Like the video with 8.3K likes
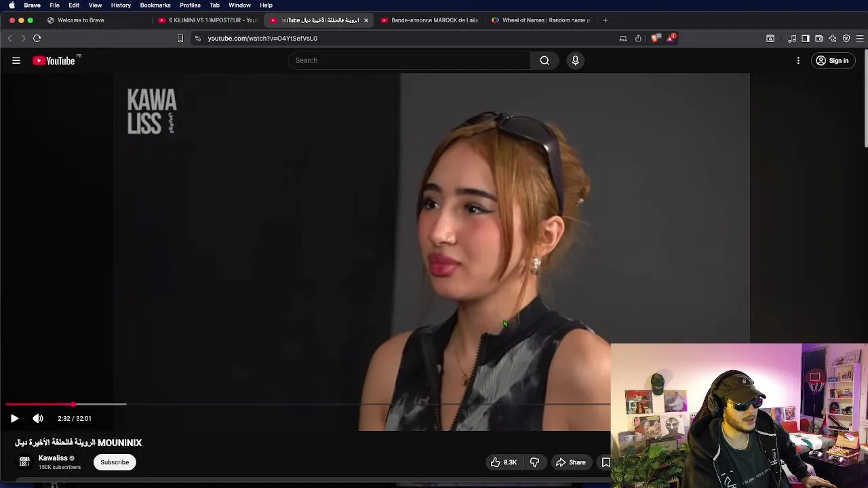This screenshot has height=488, width=868. (x=504, y=462)
